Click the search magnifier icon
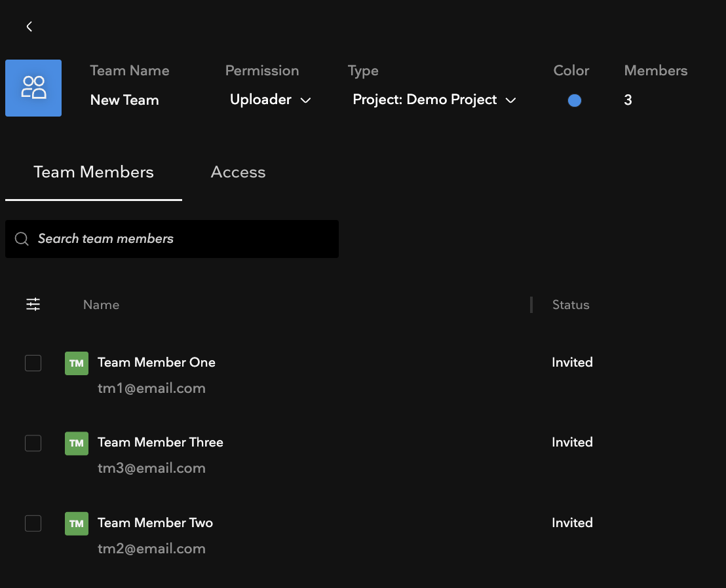 [22, 239]
